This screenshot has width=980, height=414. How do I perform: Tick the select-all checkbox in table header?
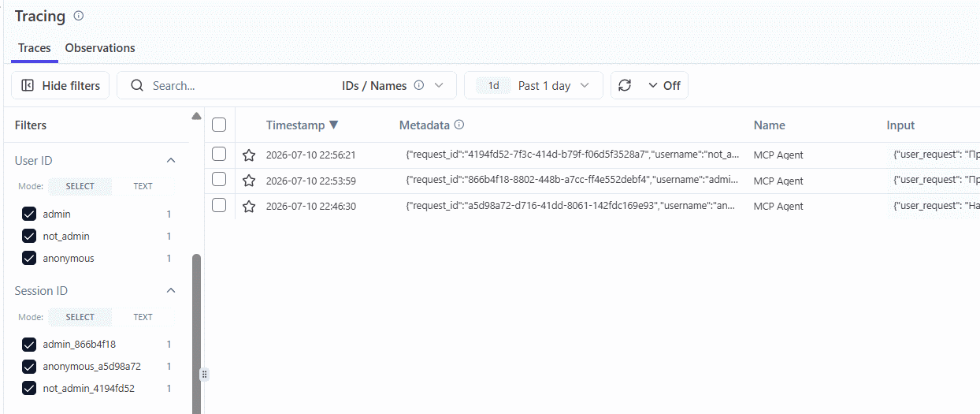tap(219, 125)
